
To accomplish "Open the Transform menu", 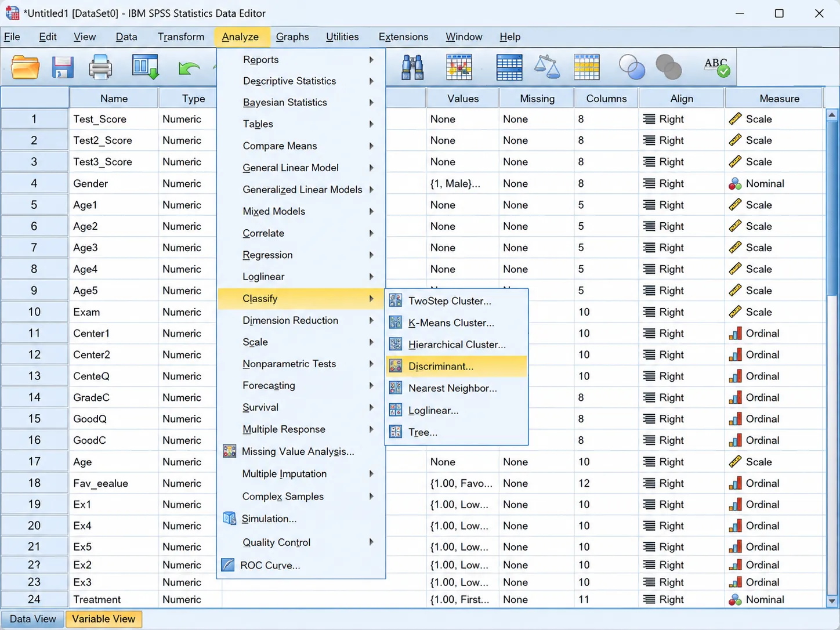I will tap(181, 37).
